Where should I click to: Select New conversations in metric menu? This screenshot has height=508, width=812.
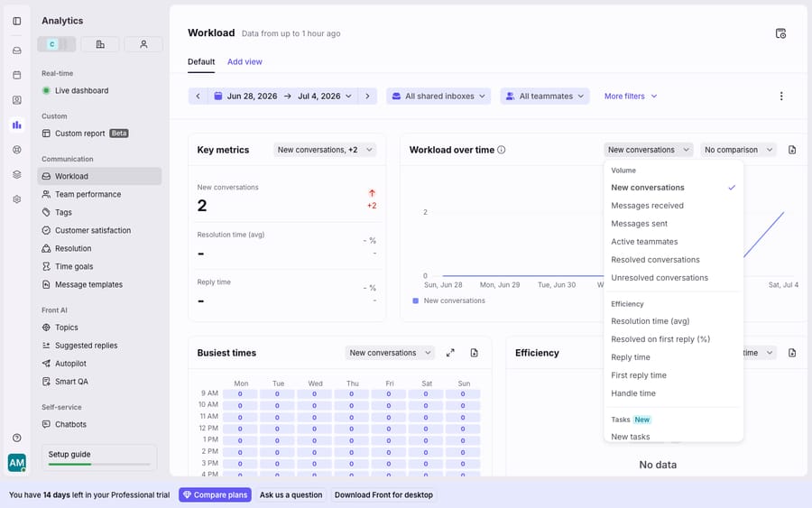click(673, 188)
